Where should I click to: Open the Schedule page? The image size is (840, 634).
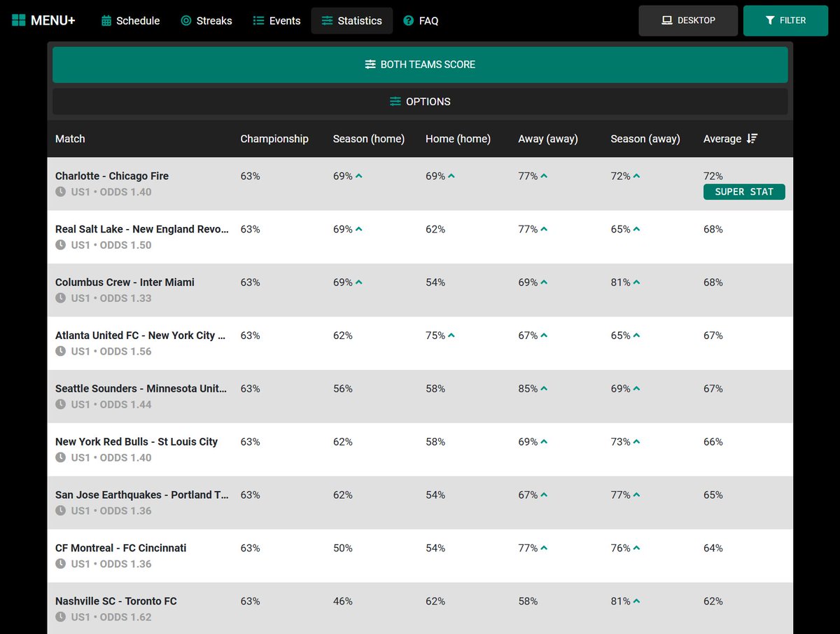click(x=131, y=21)
